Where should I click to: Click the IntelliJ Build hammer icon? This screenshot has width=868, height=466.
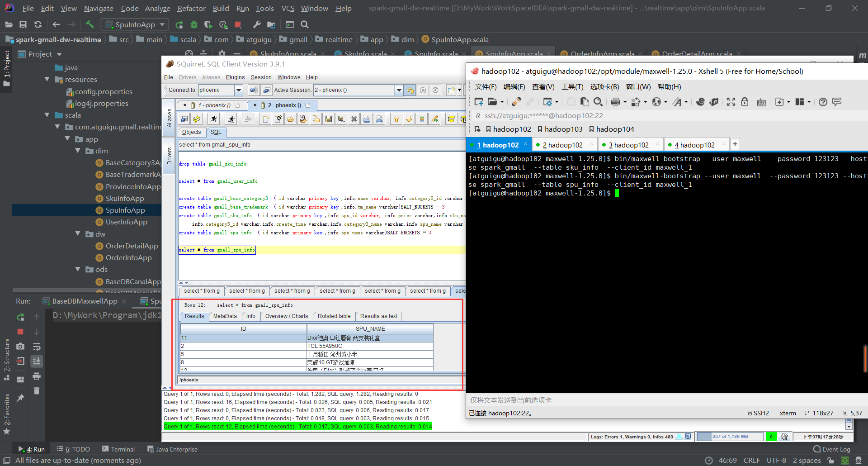pyautogui.click(x=90, y=24)
